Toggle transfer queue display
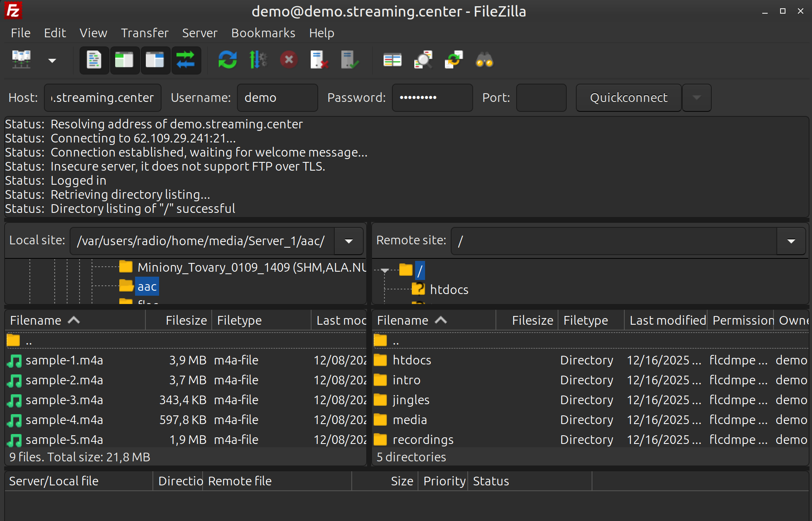This screenshot has height=521, width=812. point(186,60)
